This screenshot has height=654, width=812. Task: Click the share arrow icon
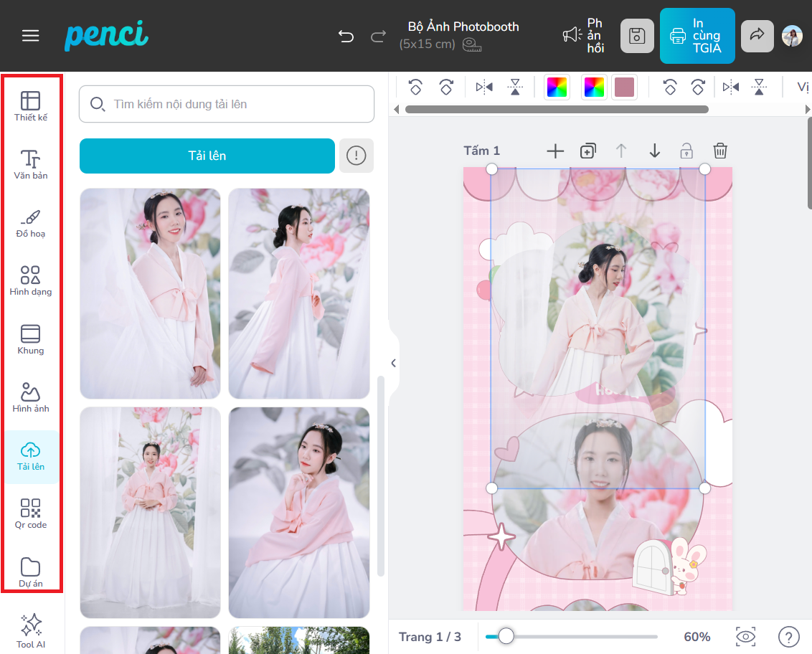coord(757,36)
